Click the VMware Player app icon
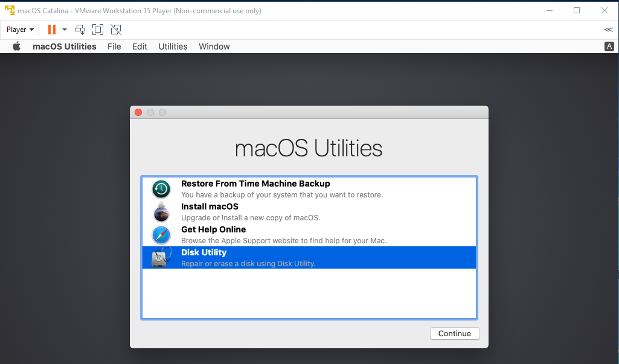This screenshot has width=619, height=364. tap(10, 10)
